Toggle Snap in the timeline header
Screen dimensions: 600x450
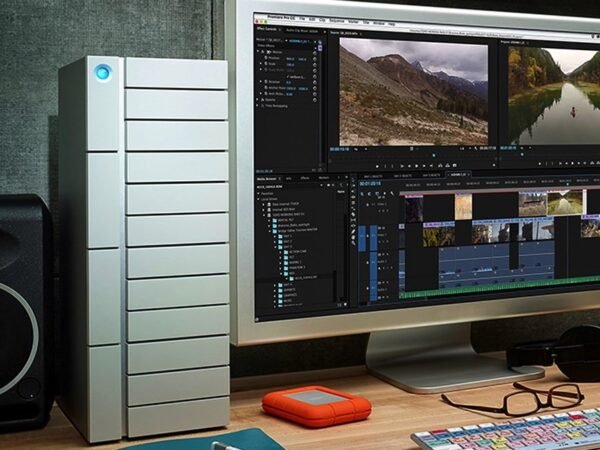[x=369, y=194]
